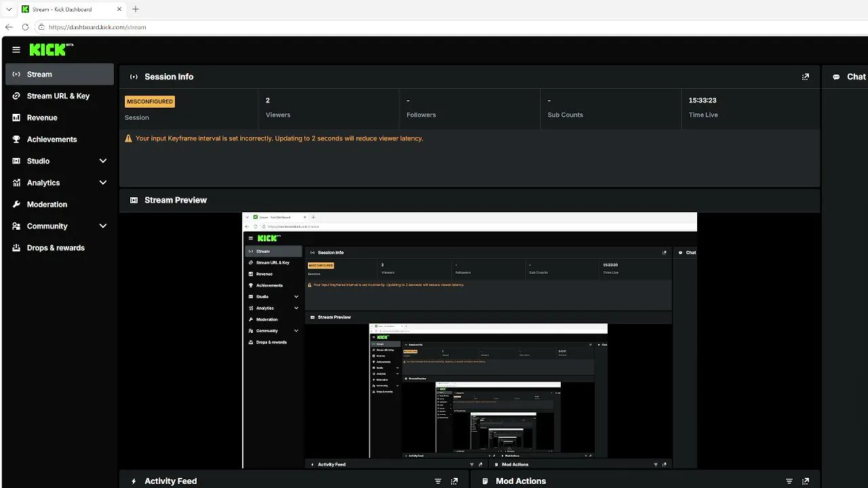Click the Stream URL & Key link icon

click(x=16, y=96)
